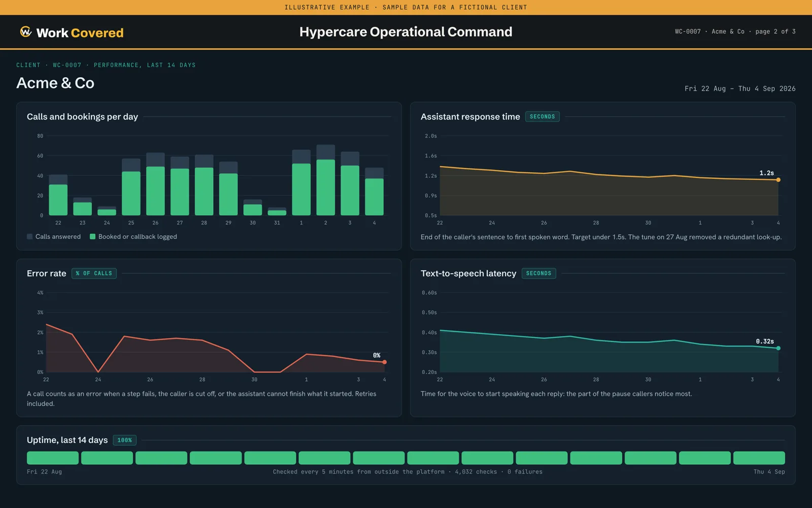Click the "Error rate" chart title
812x508 pixels.
pos(47,273)
